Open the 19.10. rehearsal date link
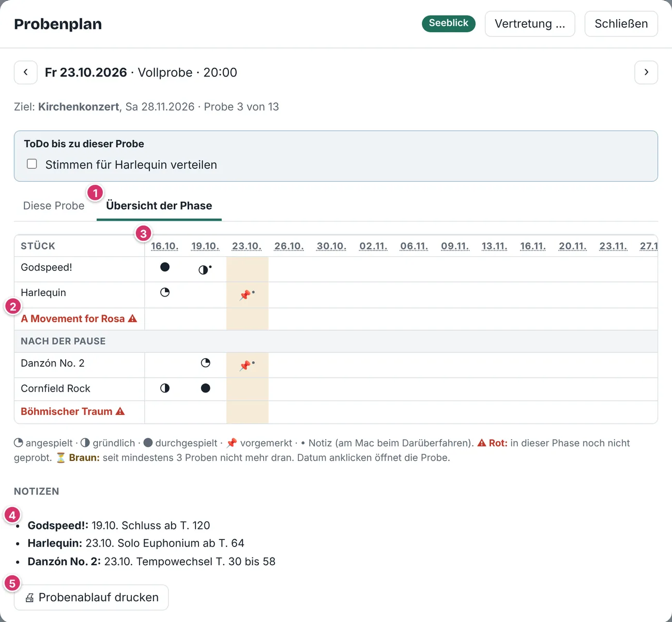 [205, 246]
